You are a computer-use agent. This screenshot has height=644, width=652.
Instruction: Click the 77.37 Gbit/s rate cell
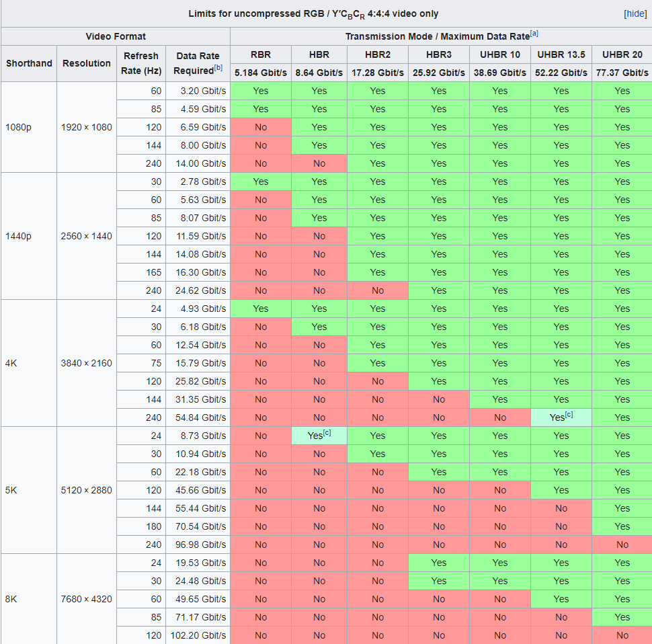point(622,73)
